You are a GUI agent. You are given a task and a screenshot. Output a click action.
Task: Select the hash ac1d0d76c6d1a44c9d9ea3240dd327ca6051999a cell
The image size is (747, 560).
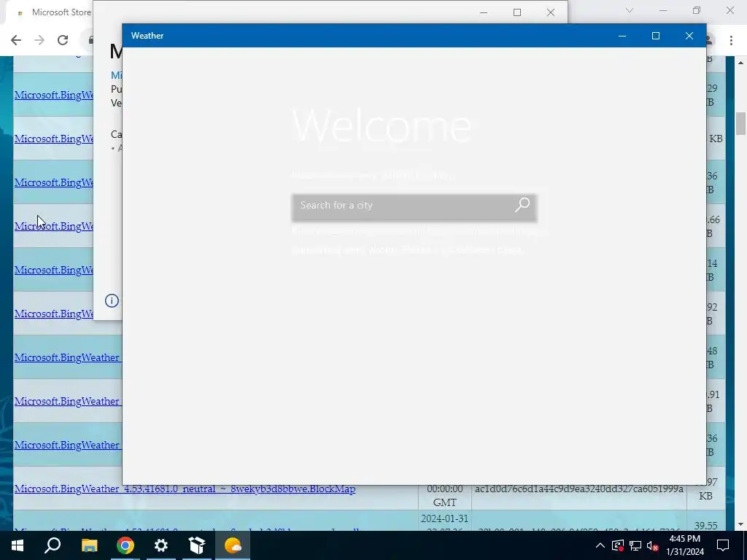pyautogui.click(x=578, y=489)
